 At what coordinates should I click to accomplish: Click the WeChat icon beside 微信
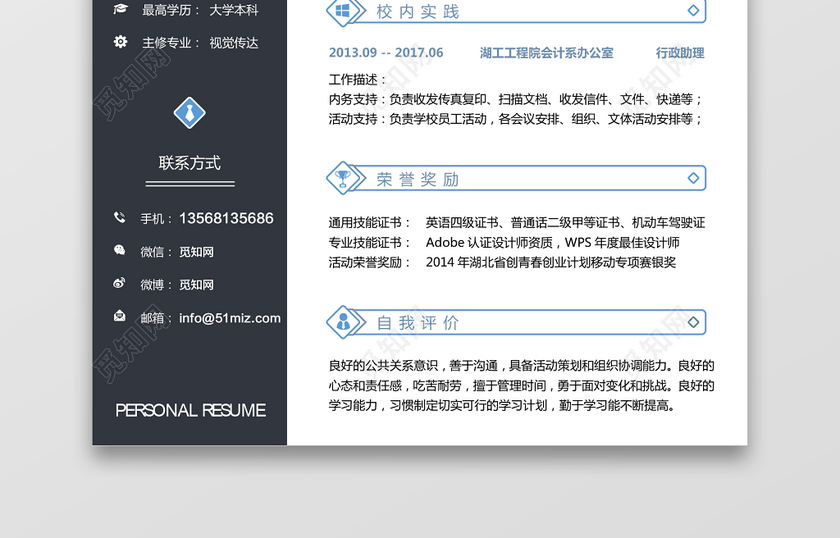click(119, 250)
